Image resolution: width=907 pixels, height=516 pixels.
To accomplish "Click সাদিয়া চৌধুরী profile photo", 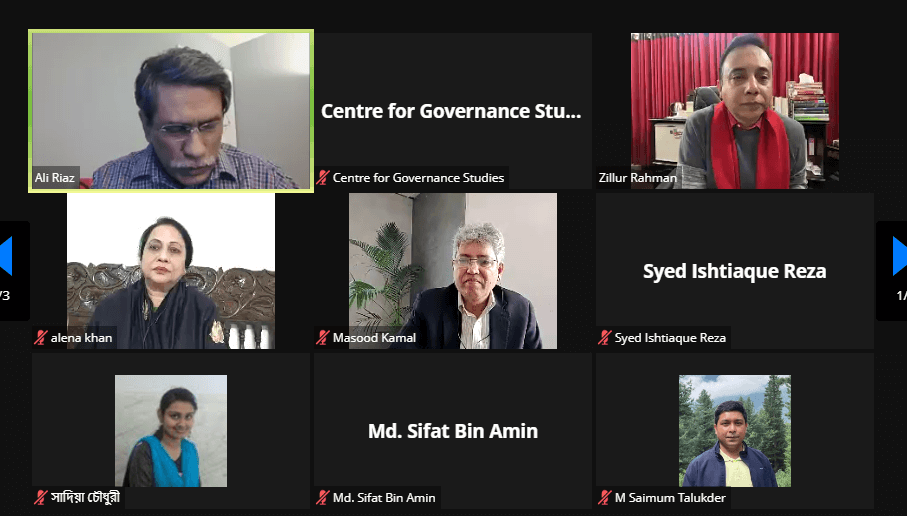I will (171, 431).
